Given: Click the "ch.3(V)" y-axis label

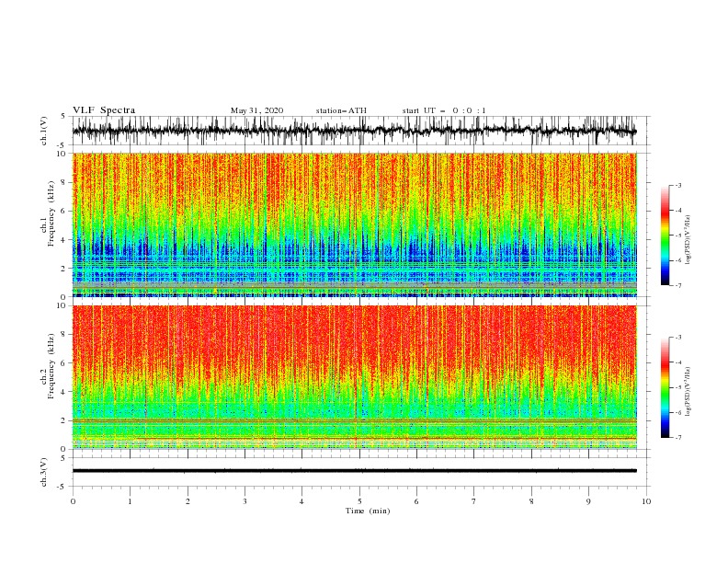Looking at the screenshot, I should (x=44, y=472).
